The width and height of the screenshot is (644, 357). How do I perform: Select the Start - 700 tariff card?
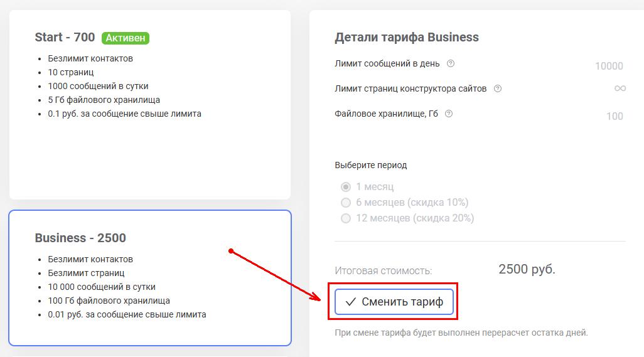(150, 105)
